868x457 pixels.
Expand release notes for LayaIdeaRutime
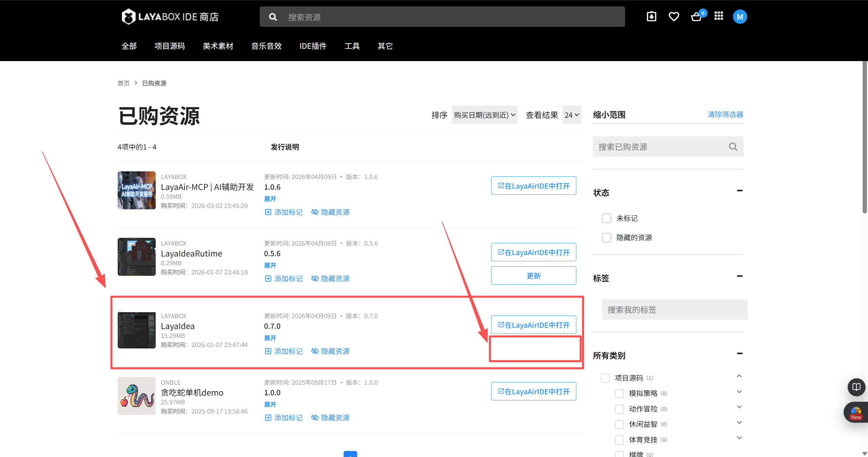pos(270,266)
